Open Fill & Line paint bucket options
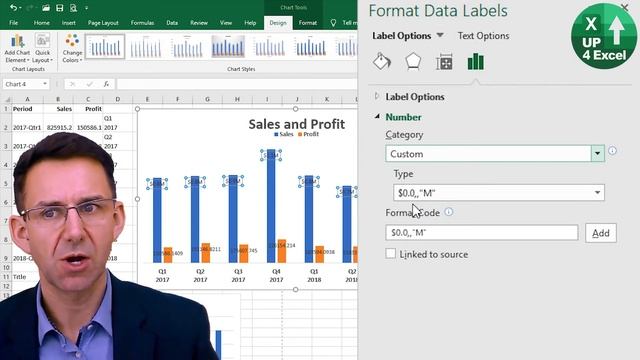Screen dimensions: 640x360 click(x=382, y=62)
